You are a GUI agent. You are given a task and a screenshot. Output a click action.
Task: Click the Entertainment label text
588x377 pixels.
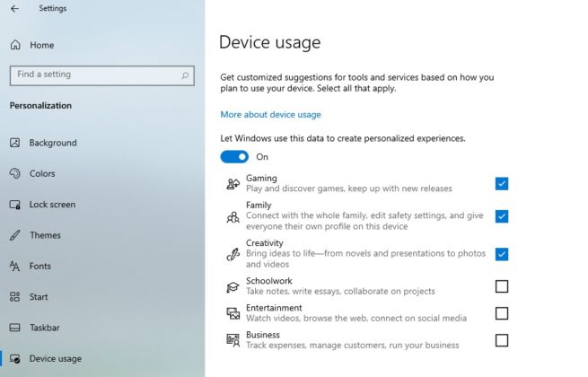tap(274, 308)
